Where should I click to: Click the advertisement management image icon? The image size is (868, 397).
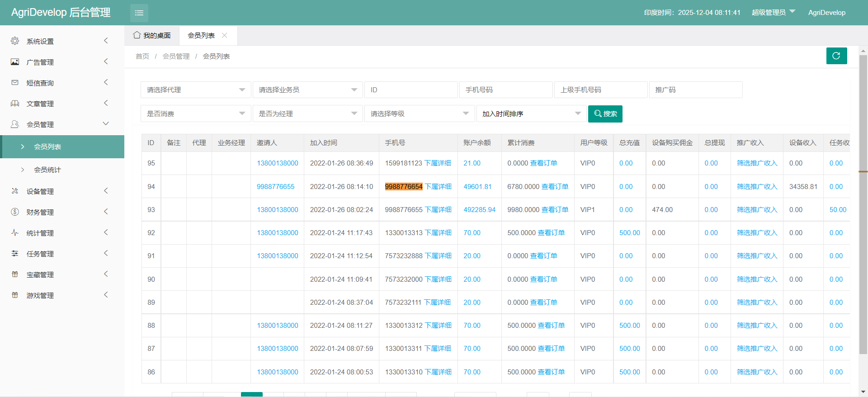click(x=15, y=62)
